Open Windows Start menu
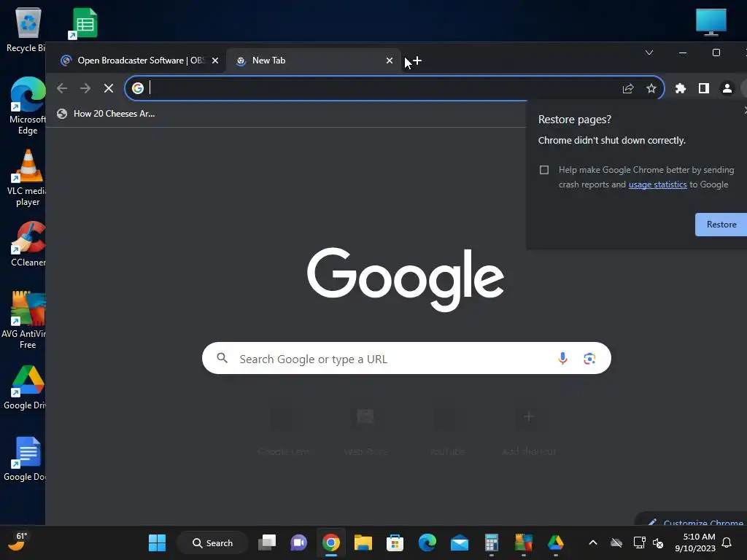 (157, 542)
